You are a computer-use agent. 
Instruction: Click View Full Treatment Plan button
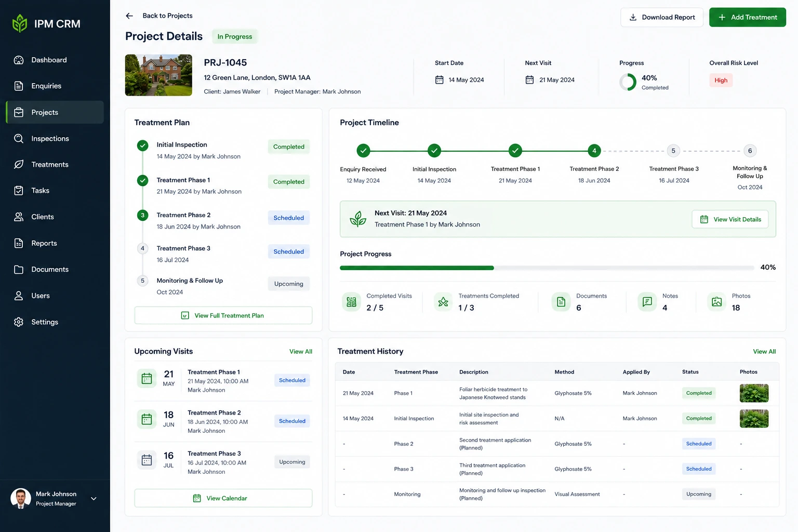(x=223, y=315)
